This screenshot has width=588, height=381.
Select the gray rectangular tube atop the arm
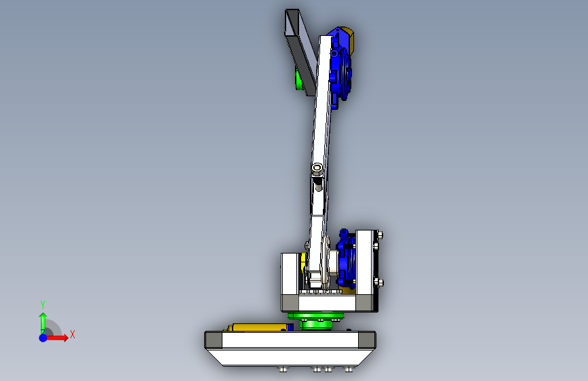click(300, 52)
